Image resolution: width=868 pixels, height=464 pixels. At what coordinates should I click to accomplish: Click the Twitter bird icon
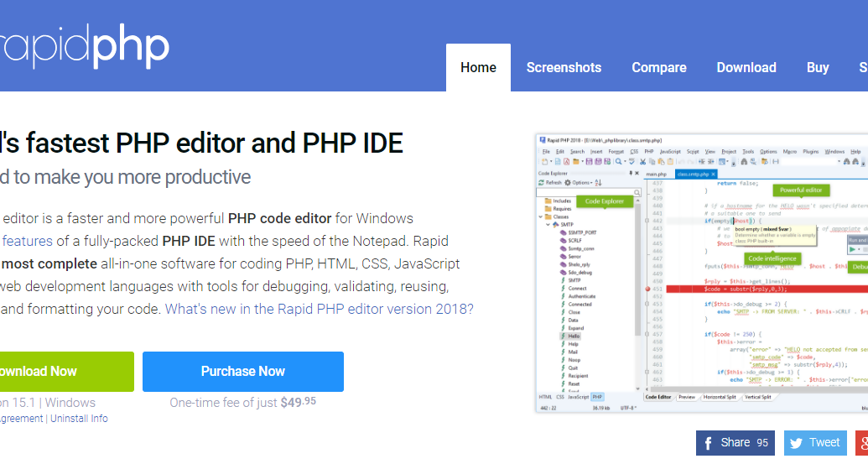pos(796,443)
